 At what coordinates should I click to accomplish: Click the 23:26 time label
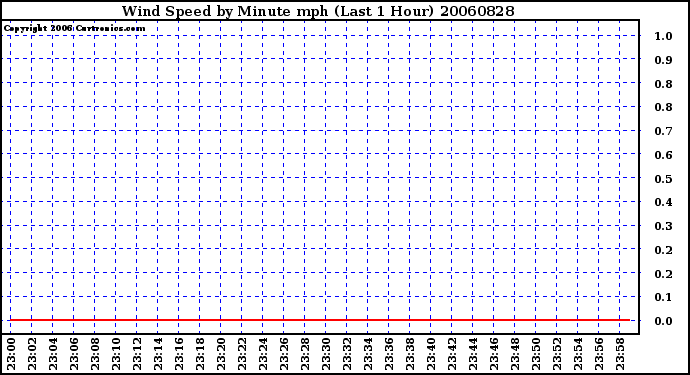click(284, 354)
